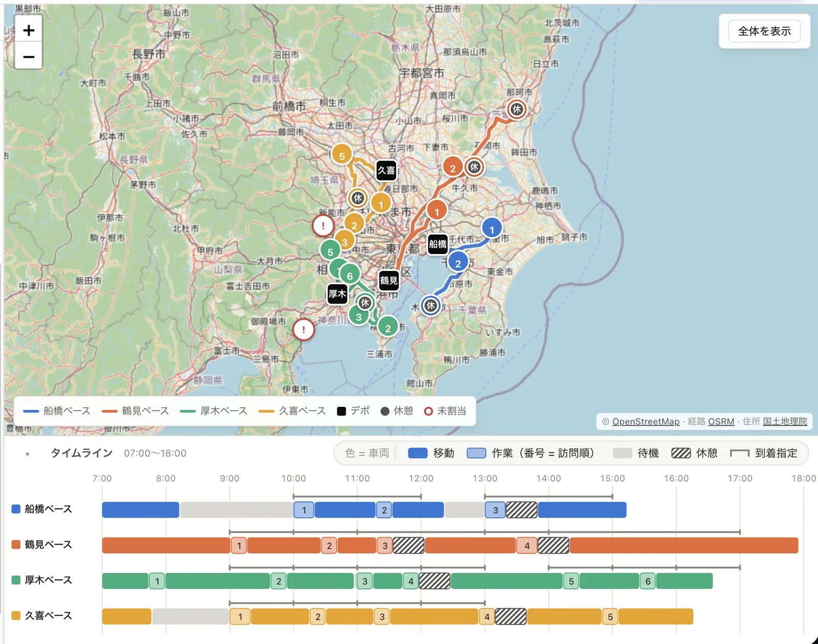Select task 1 in 厚木ベース timeline

[x=157, y=581]
